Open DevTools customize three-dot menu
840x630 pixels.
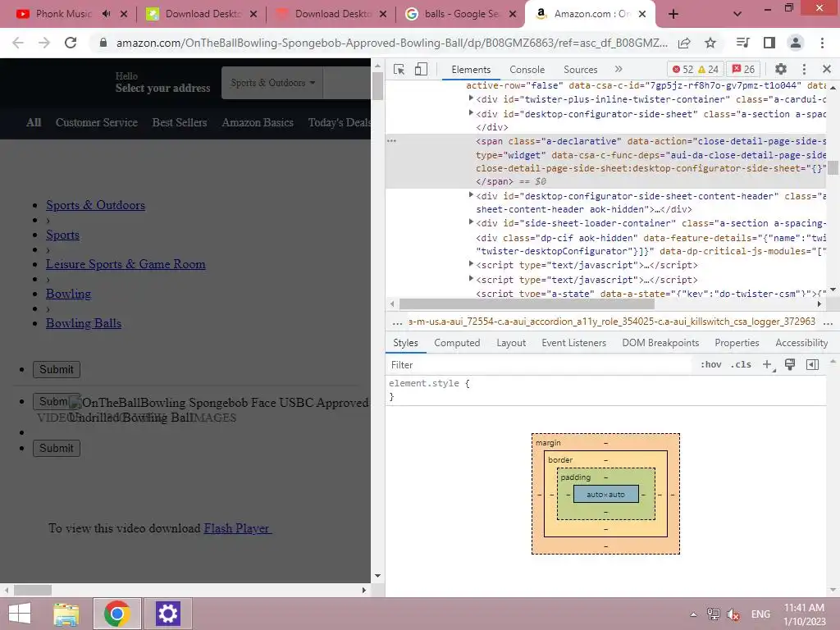pos(804,69)
